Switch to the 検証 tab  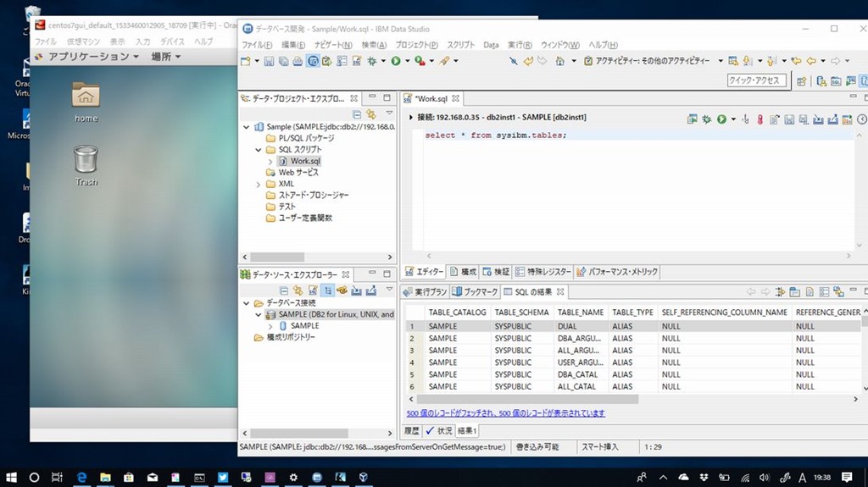click(x=496, y=272)
